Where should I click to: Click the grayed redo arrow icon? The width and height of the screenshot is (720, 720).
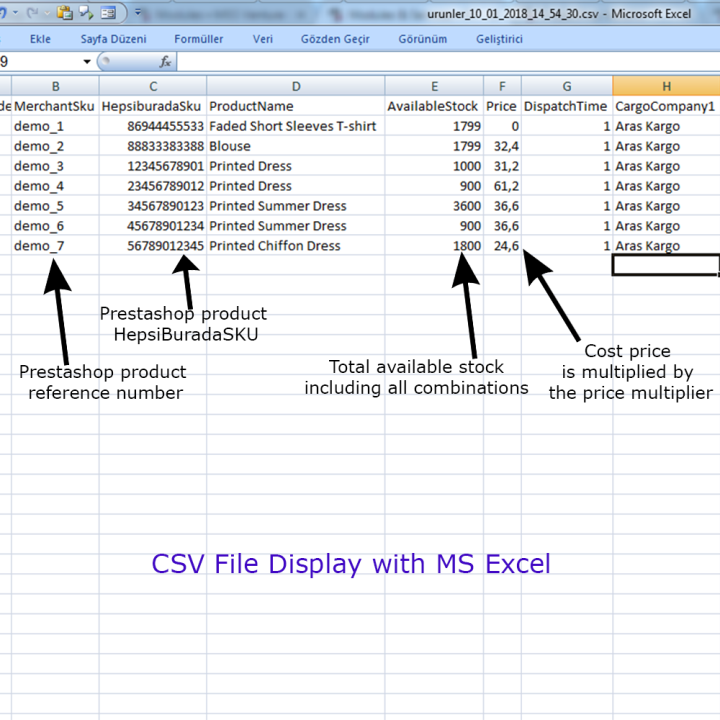pos(32,13)
